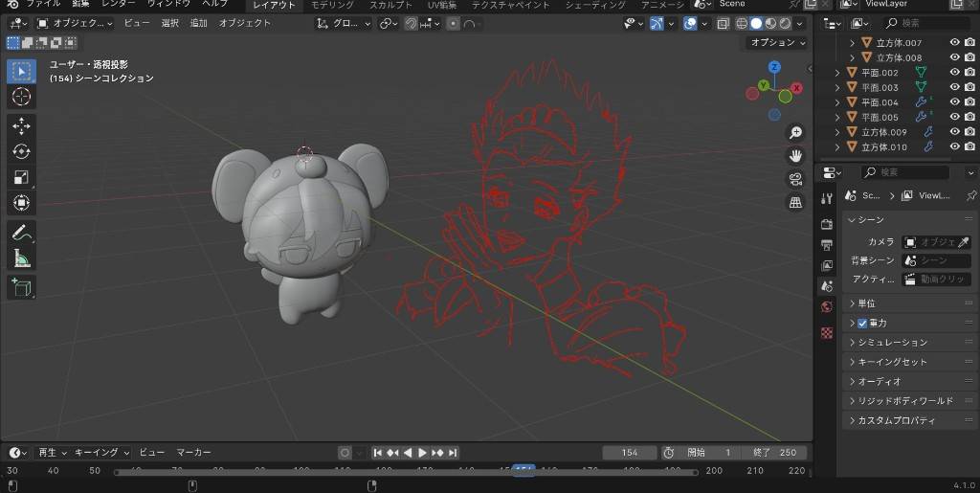Click the blue Z axis navigation gizmo

point(774,67)
